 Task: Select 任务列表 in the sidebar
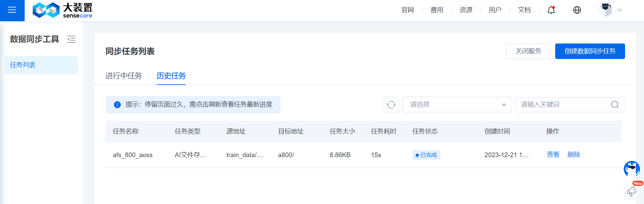click(41, 65)
